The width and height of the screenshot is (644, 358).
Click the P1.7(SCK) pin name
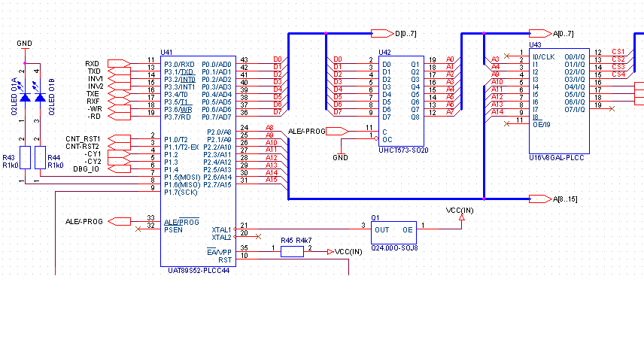click(181, 192)
